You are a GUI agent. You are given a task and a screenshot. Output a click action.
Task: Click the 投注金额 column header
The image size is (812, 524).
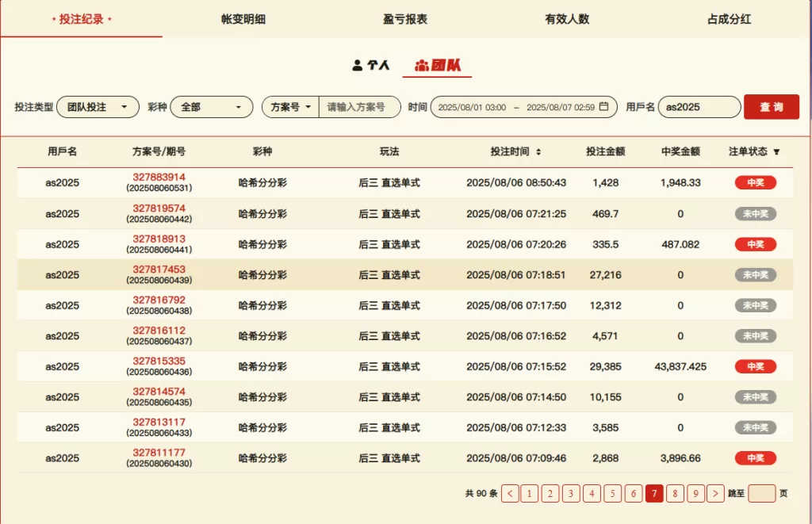click(605, 151)
